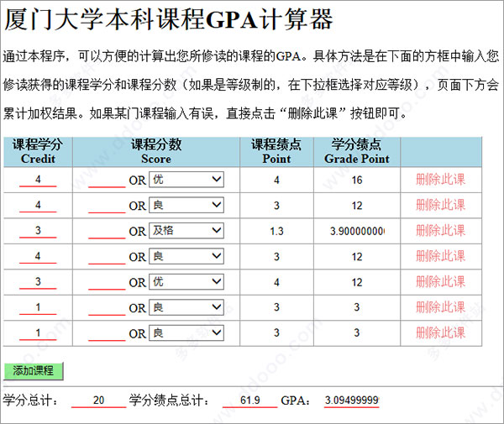Click 添加课程 button to add a course
Screen dimensions: 504x424
34,371
